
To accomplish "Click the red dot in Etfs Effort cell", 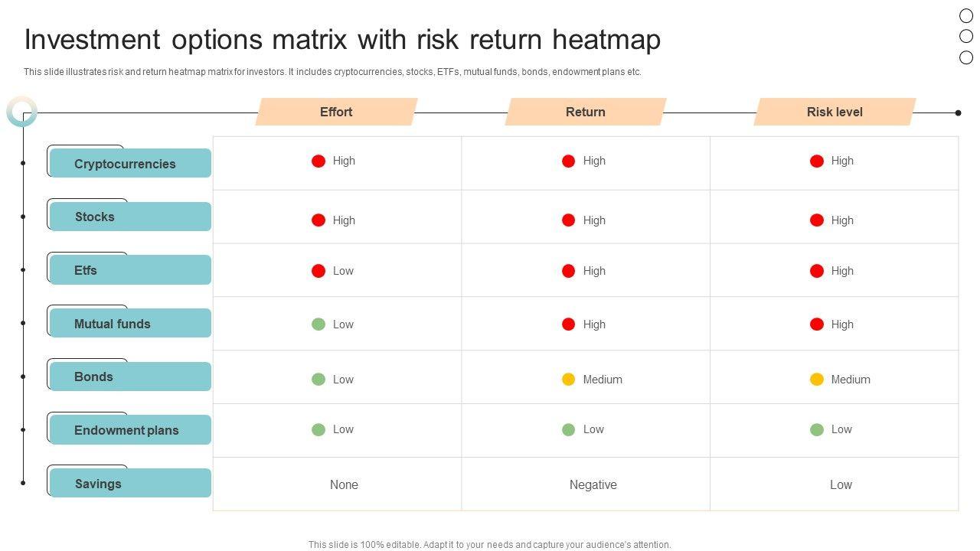I will click(x=318, y=271).
